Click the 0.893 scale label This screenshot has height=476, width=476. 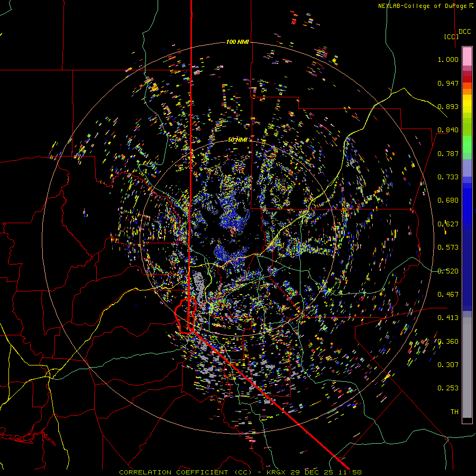[x=448, y=106]
